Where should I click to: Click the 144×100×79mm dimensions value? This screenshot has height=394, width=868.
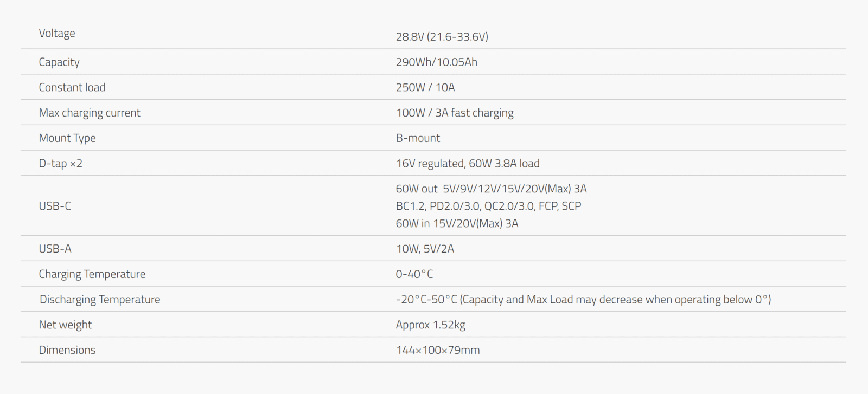pyautogui.click(x=438, y=350)
